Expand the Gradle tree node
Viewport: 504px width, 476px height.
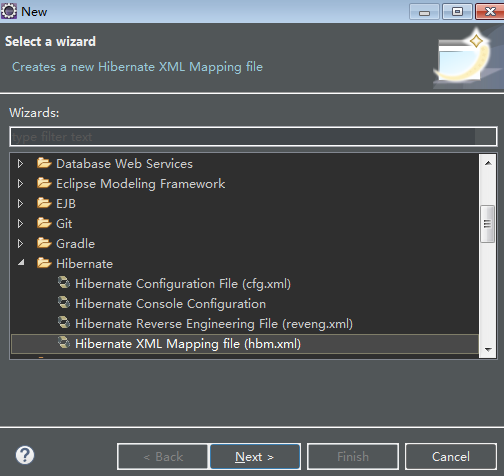click(20, 244)
